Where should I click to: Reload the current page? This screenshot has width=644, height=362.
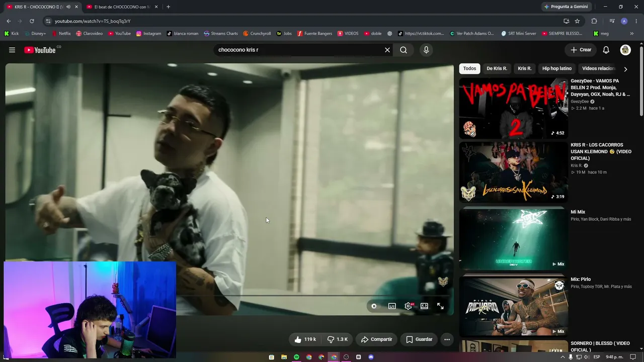pyautogui.click(x=32, y=21)
